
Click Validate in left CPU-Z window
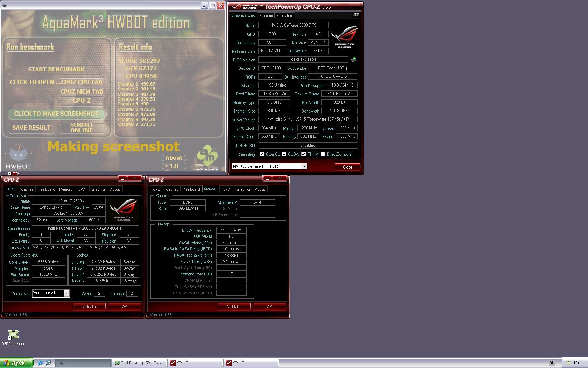pyautogui.click(x=89, y=307)
